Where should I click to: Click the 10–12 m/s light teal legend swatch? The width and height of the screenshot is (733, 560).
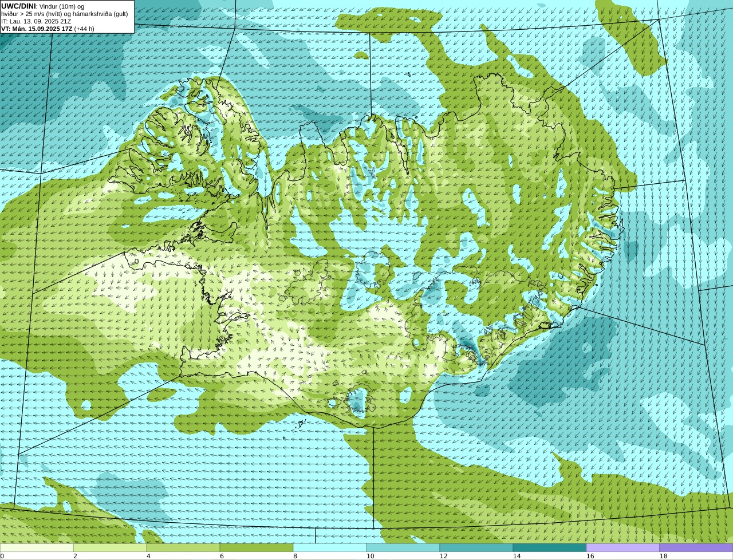pos(403,547)
